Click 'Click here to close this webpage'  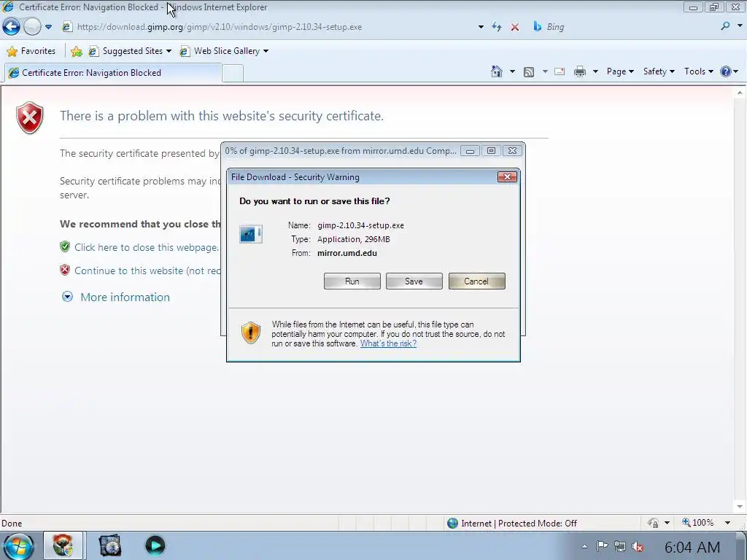coord(146,248)
